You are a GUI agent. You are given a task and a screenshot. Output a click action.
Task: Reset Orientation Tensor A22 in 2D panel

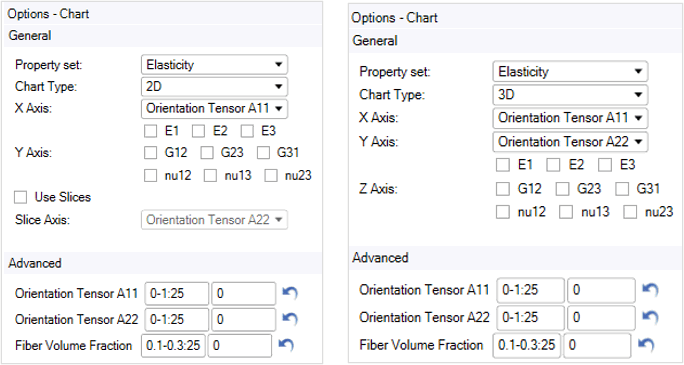(290, 319)
